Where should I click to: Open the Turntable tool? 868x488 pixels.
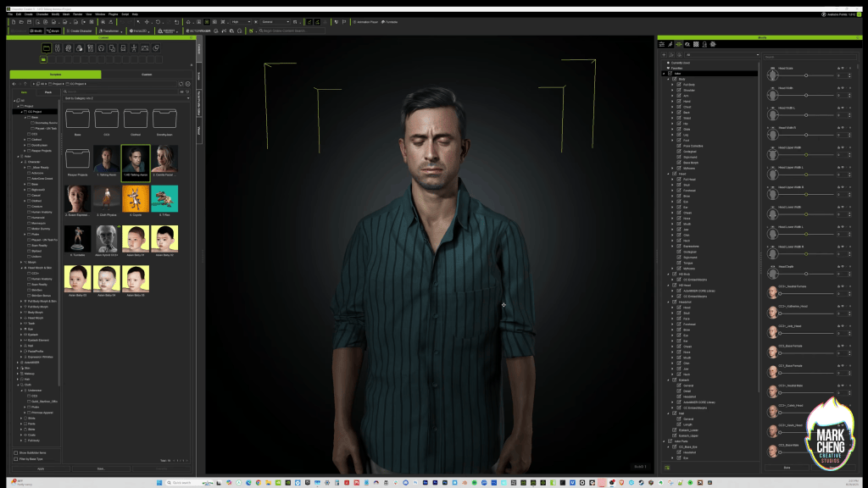[390, 22]
